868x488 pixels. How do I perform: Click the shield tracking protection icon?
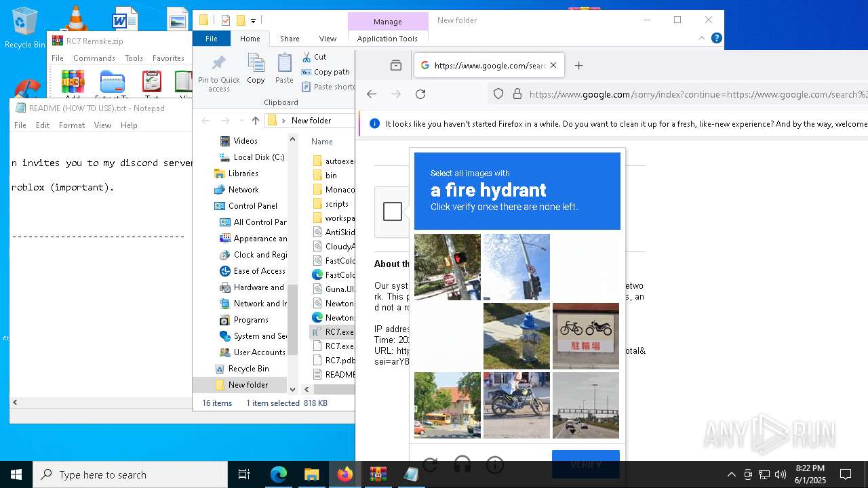pyautogui.click(x=498, y=94)
